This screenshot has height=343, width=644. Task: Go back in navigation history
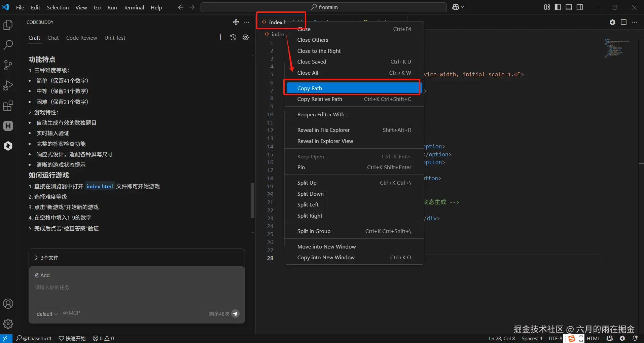click(x=181, y=7)
